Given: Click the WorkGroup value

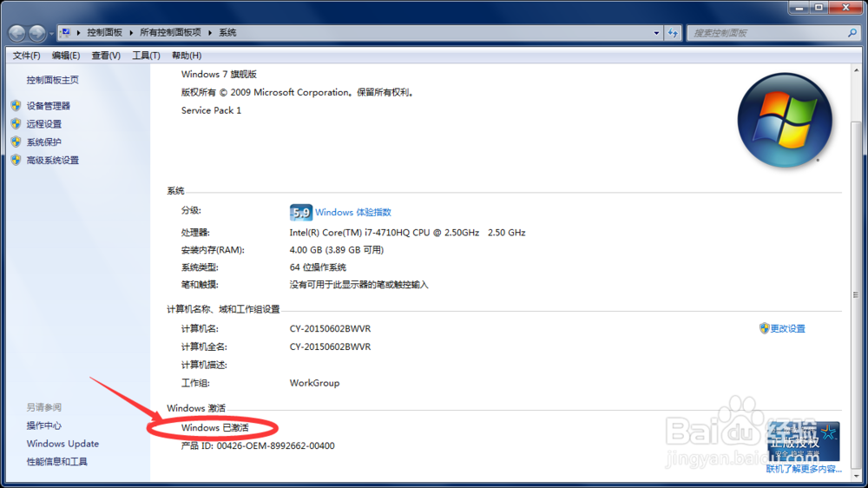Looking at the screenshot, I should click(314, 383).
